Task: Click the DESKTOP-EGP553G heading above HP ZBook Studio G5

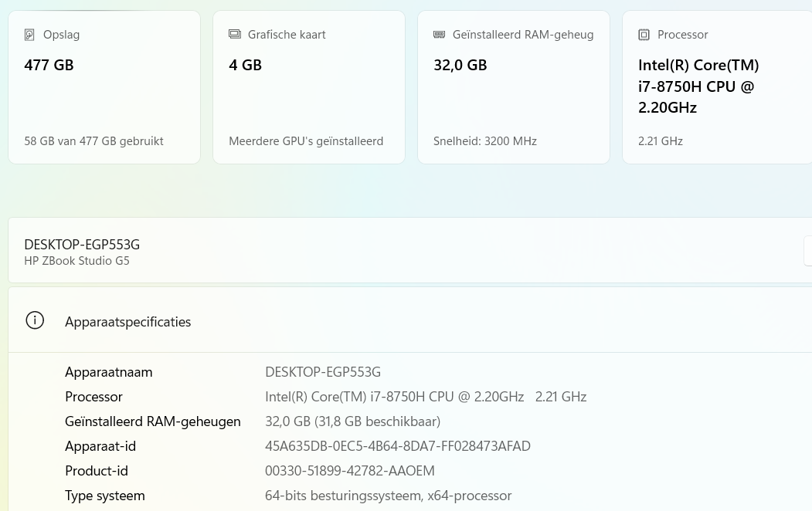Action: pyautogui.click(x=82, y=244)
